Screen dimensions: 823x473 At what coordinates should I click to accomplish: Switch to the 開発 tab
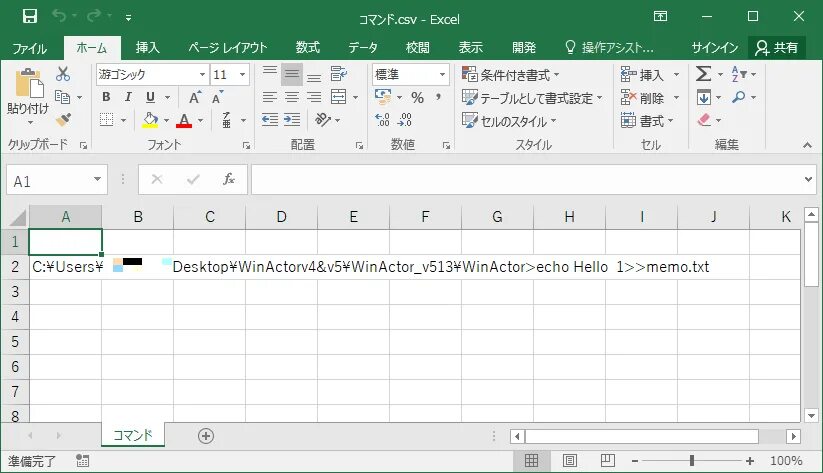tap(524, 48)
